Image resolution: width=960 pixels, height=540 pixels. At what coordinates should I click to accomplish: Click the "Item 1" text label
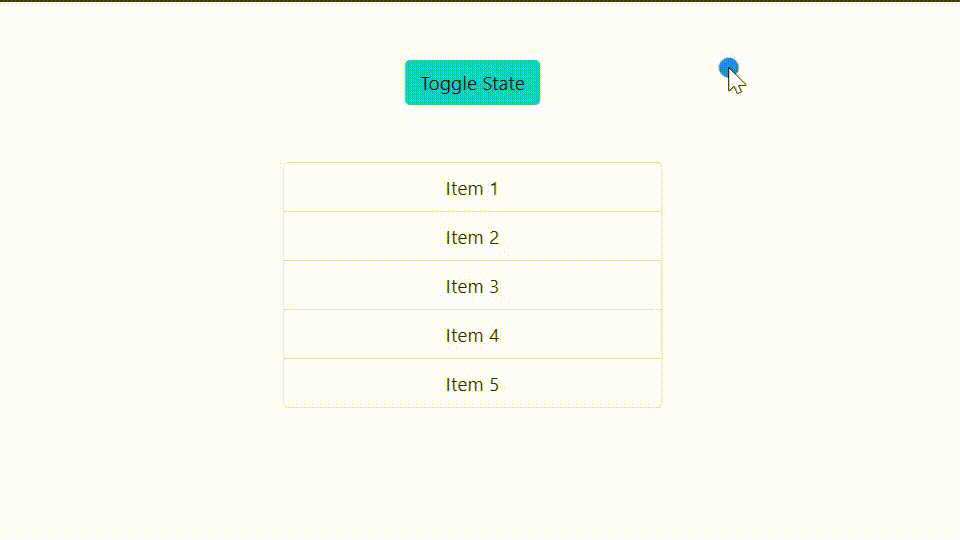(472, 189)
